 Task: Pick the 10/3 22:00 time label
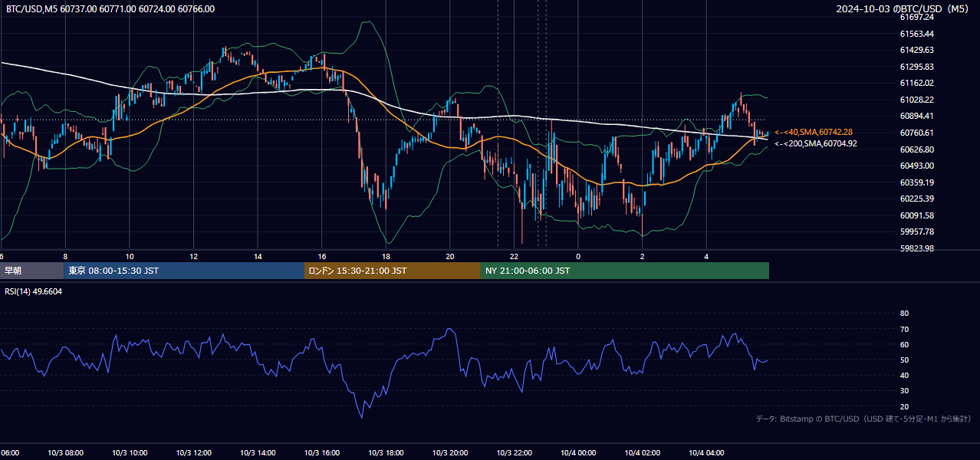tap(515, 453)
